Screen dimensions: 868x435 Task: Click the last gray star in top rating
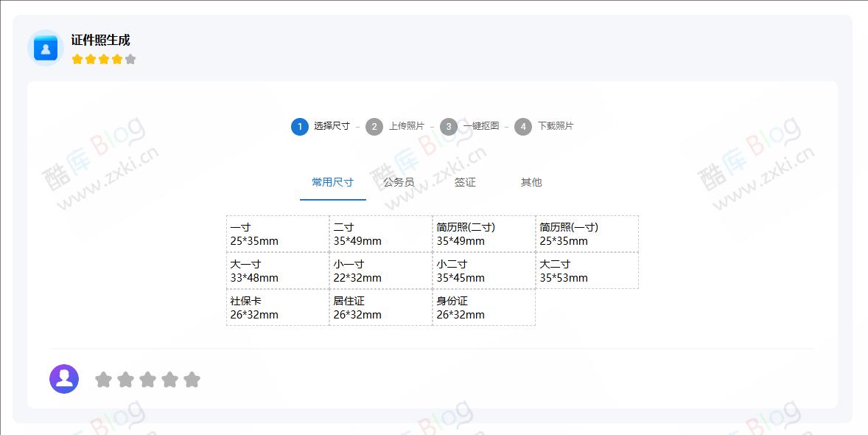pyautogui.click(x=130, y=58)
